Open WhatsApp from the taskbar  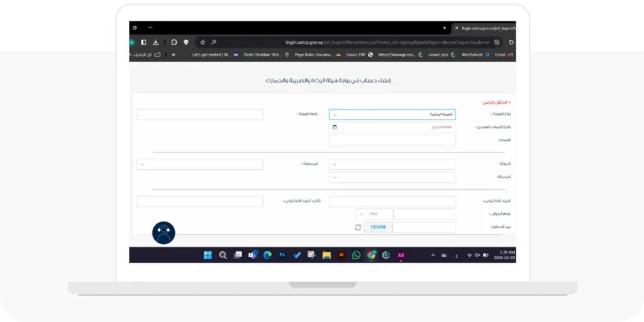coord(357,255)
